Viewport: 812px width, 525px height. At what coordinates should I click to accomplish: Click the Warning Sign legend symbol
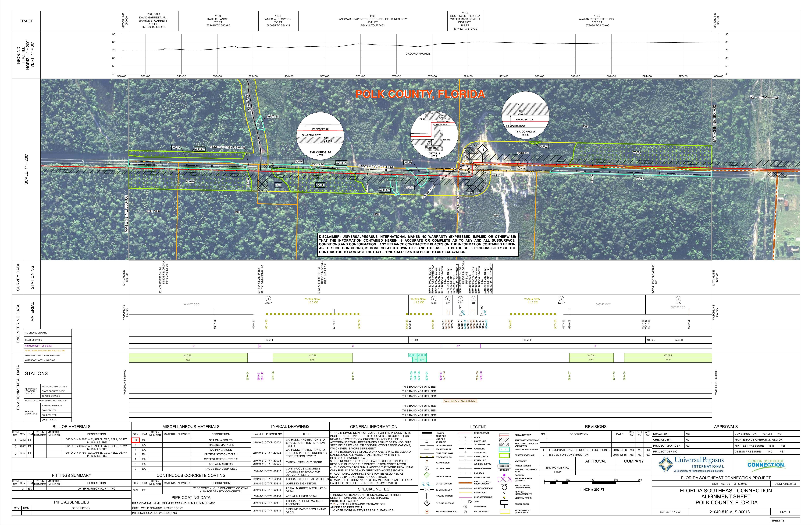427,463
